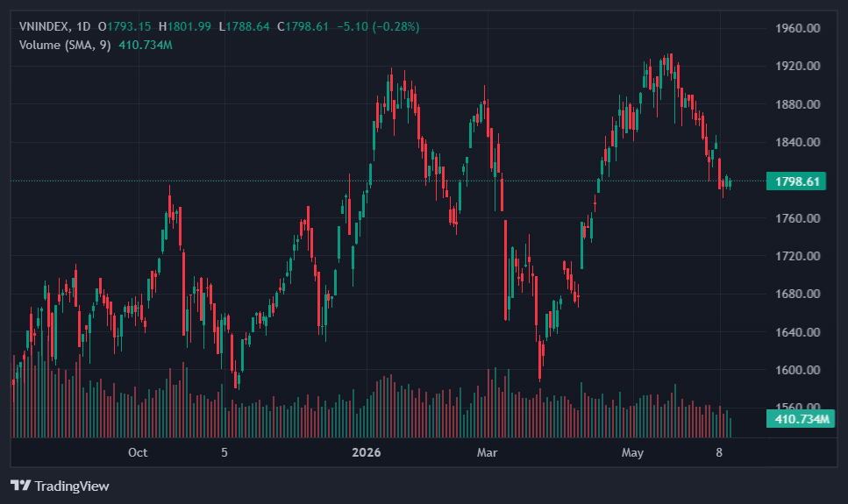
Task: Open the TradingView text link
Action: coord(72,486)
